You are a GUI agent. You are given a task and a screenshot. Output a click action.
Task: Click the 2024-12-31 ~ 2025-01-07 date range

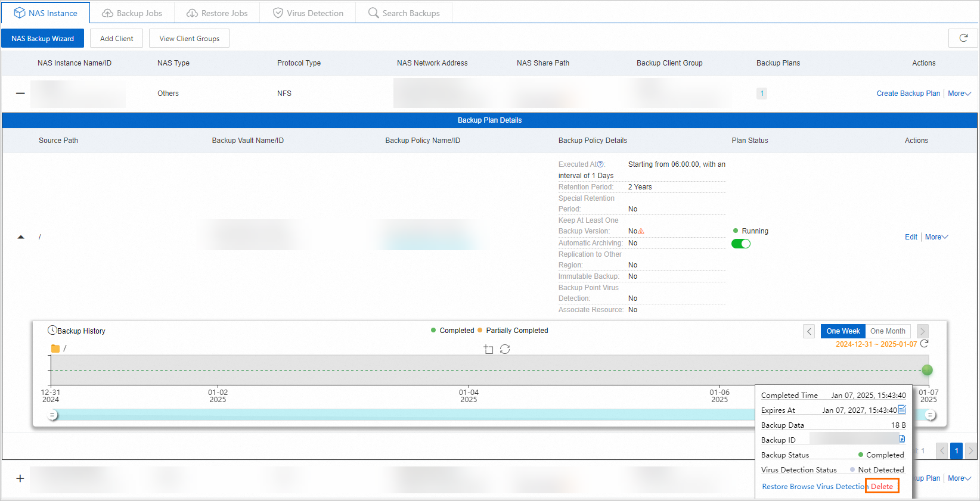tap(876, 344)
